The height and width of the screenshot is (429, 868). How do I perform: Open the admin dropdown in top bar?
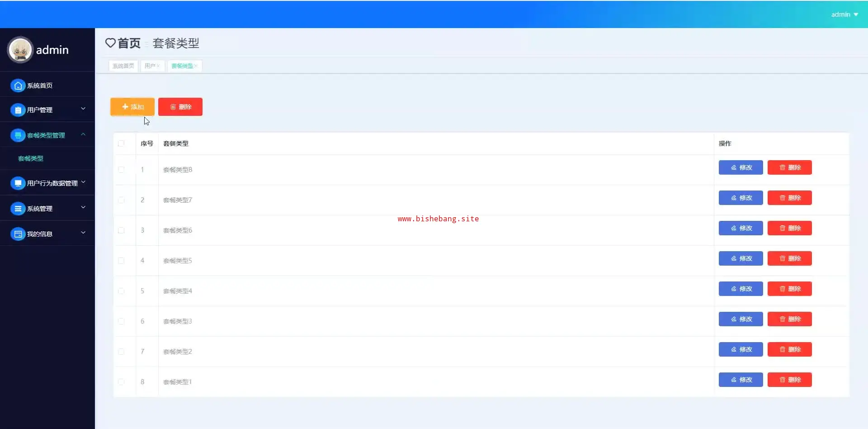coord(844,14)
